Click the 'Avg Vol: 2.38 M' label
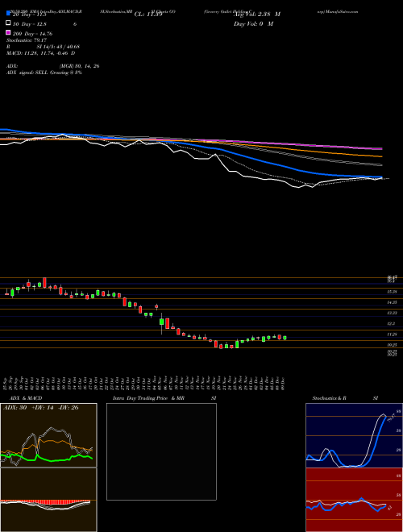Viewport: 403px width, 532px height. (x=257, y=15)
